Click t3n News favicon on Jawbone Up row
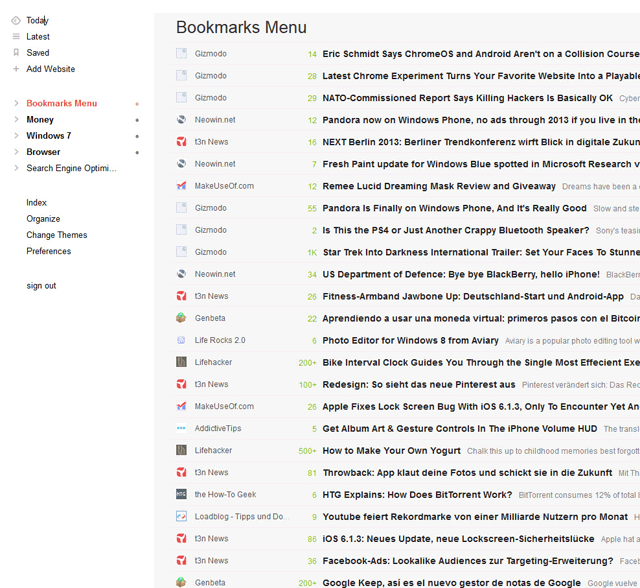Viewport: 640px width, 588px height. (x=181, y=296)
